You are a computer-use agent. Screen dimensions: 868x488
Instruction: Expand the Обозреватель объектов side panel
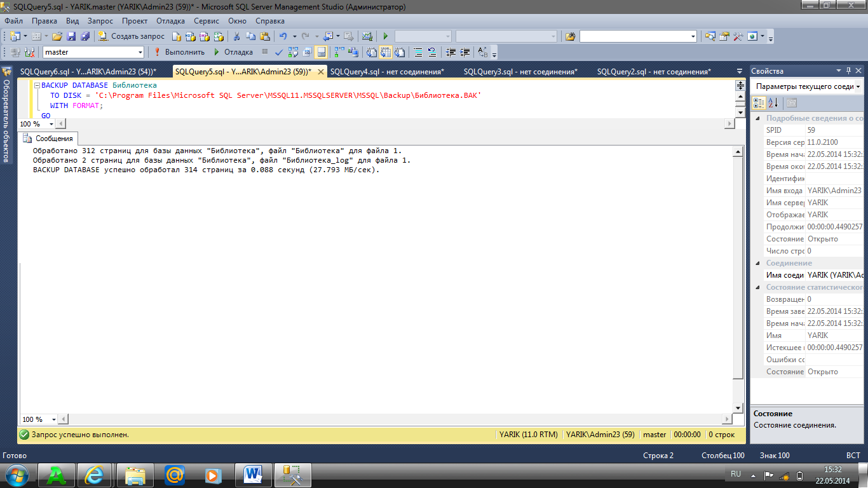pos(6,114)
